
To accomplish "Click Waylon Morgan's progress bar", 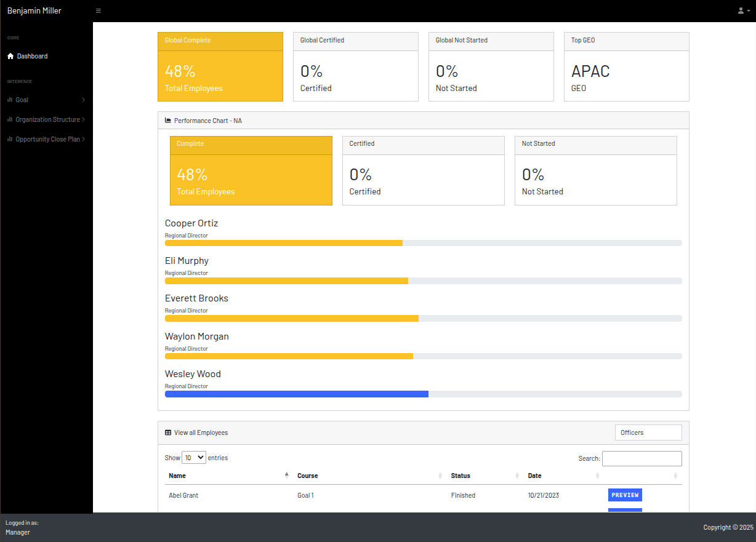I will point(289,356).
